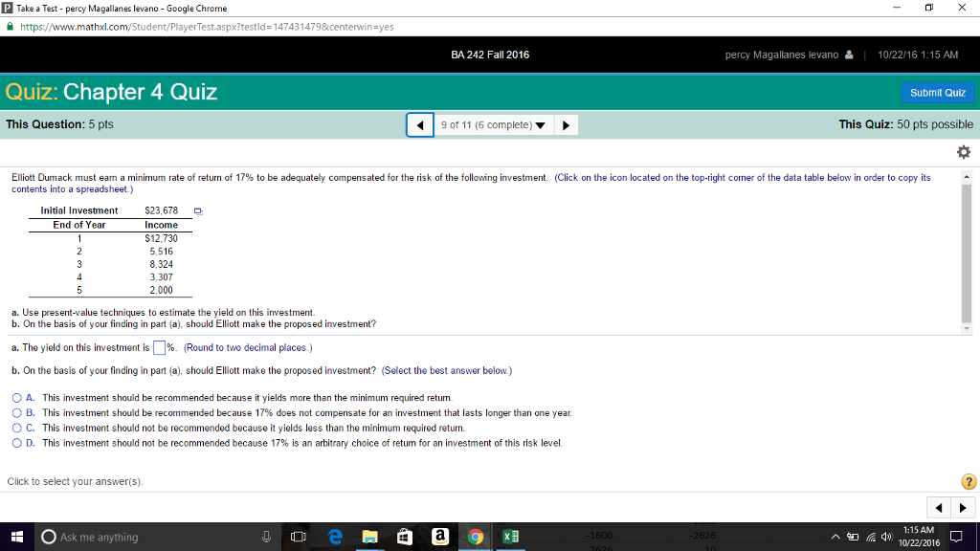Click the 'End of Year' column header

79,225
